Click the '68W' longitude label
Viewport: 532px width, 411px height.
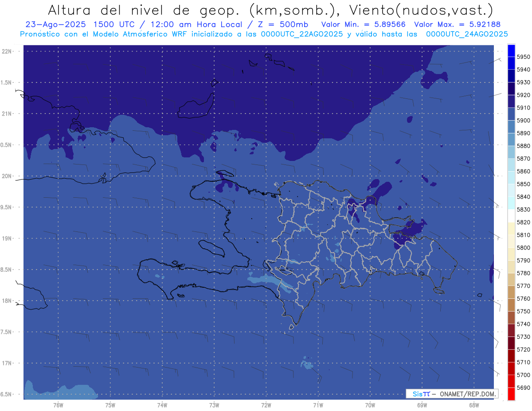pos(473,405)
